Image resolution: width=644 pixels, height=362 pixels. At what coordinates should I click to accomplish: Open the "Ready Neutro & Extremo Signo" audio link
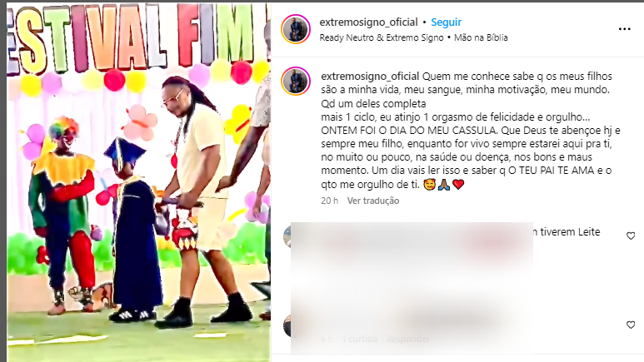pyautogui.click(x=382, y=37)
